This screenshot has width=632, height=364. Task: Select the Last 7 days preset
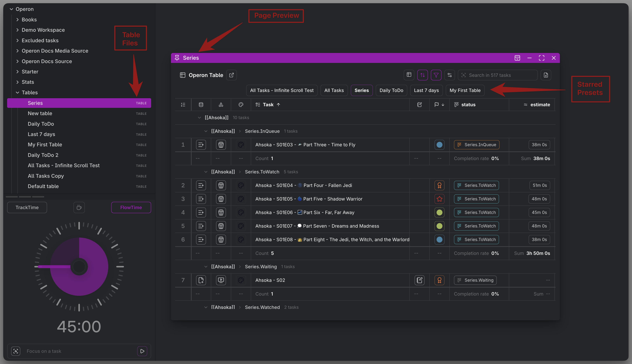pyautogui.click(x=426, y=90)
